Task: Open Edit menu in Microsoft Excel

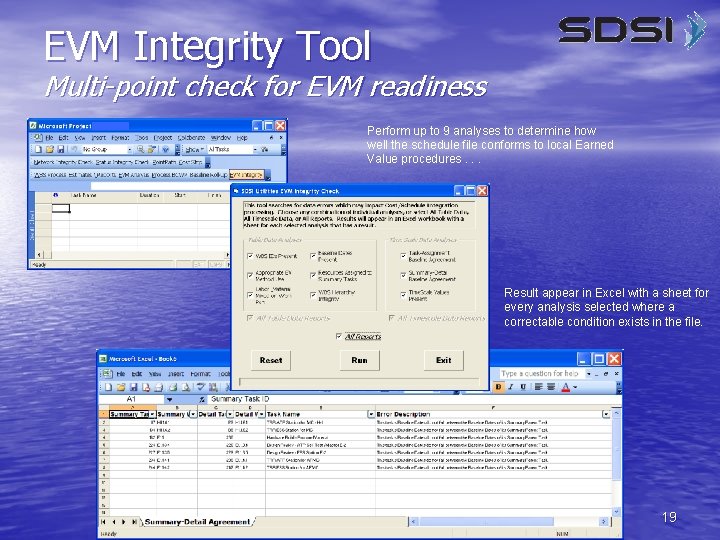Action: click(x=137, y=374)
